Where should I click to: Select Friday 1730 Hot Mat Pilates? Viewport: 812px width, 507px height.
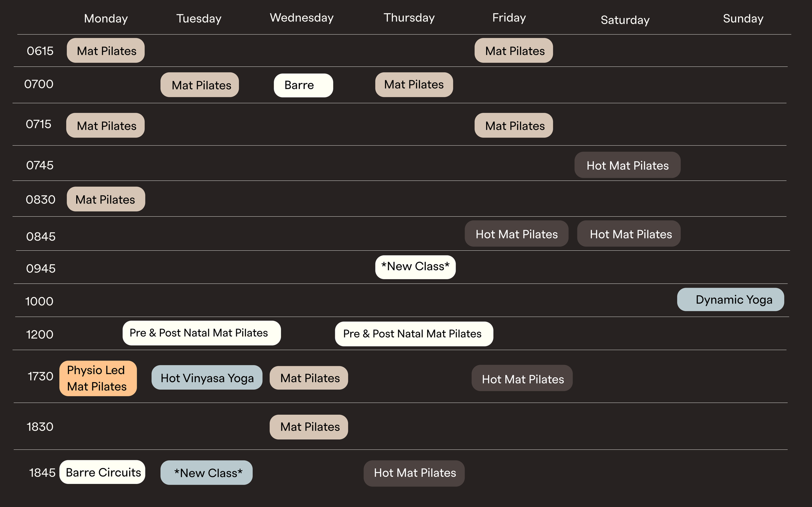tap(522, 378)
